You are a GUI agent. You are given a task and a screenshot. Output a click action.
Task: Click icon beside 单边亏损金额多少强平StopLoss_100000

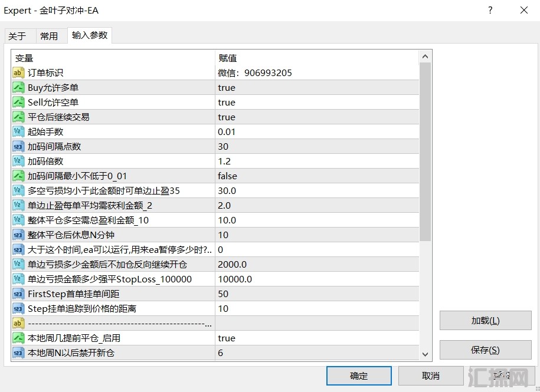point(18,279)
